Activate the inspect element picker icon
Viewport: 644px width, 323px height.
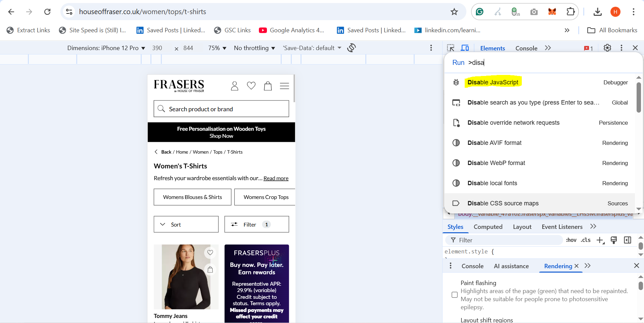click(x=451, y=48)
